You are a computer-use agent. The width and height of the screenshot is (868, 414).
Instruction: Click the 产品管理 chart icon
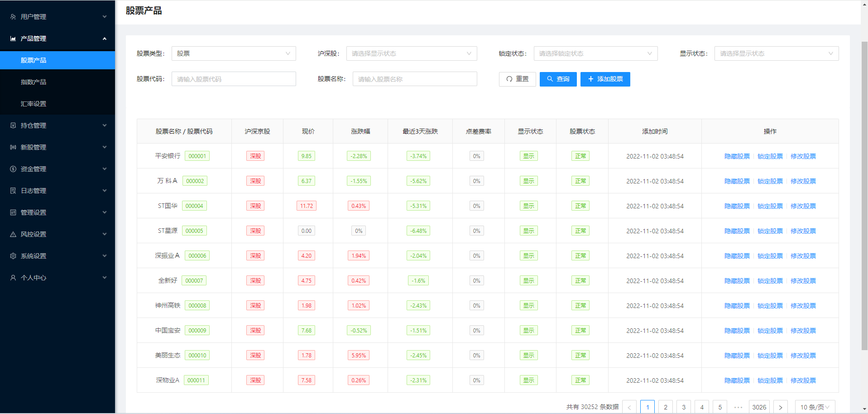point(13,39)
